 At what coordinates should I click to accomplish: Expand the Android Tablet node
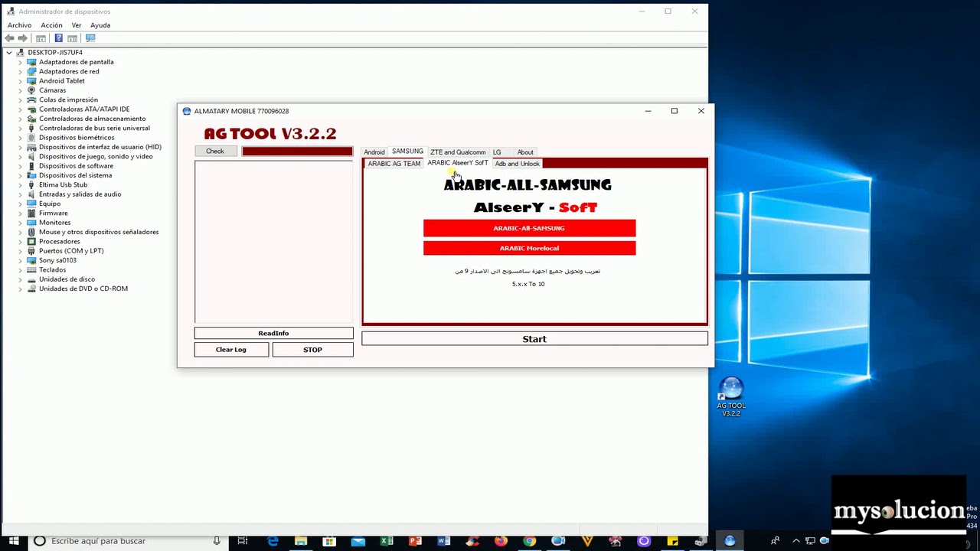[x=20, y=81]
